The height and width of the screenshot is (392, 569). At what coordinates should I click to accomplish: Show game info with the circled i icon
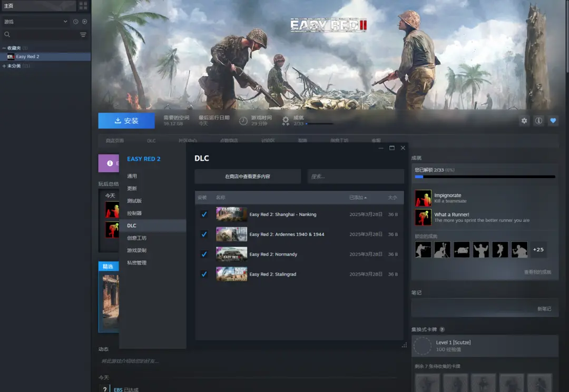[539, 121]
